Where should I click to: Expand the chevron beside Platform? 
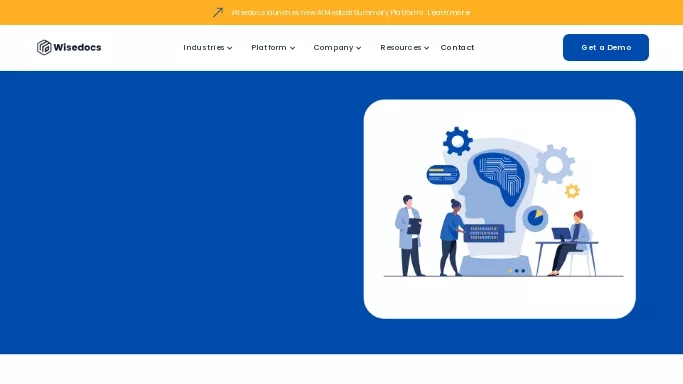[x=292, y=48]
